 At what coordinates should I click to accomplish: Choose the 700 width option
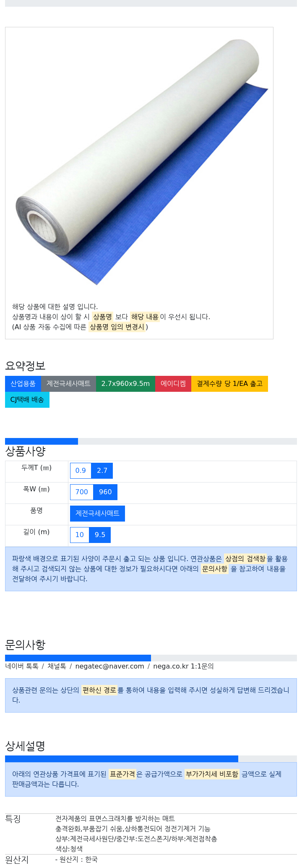[x=82, y=492]
